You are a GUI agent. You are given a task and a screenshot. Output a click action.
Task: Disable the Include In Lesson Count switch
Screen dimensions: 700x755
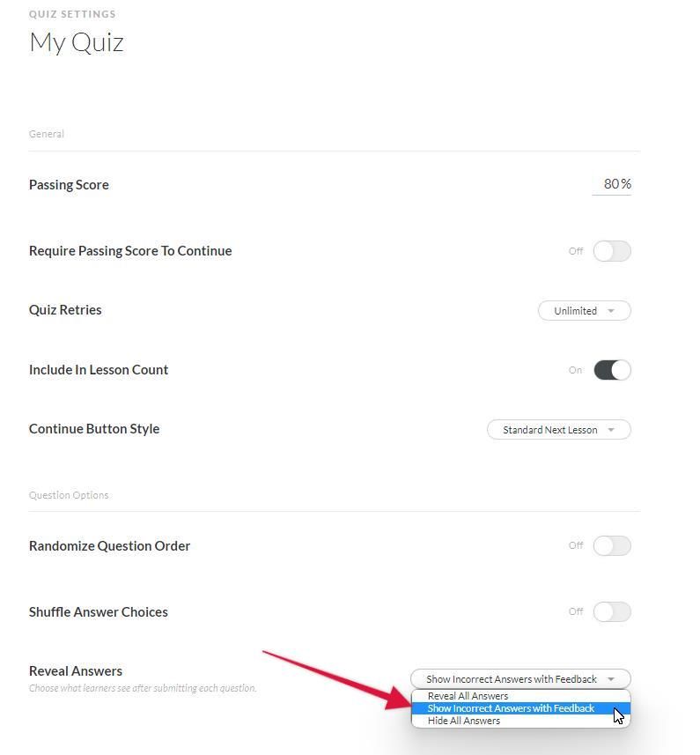coord(612,370)
